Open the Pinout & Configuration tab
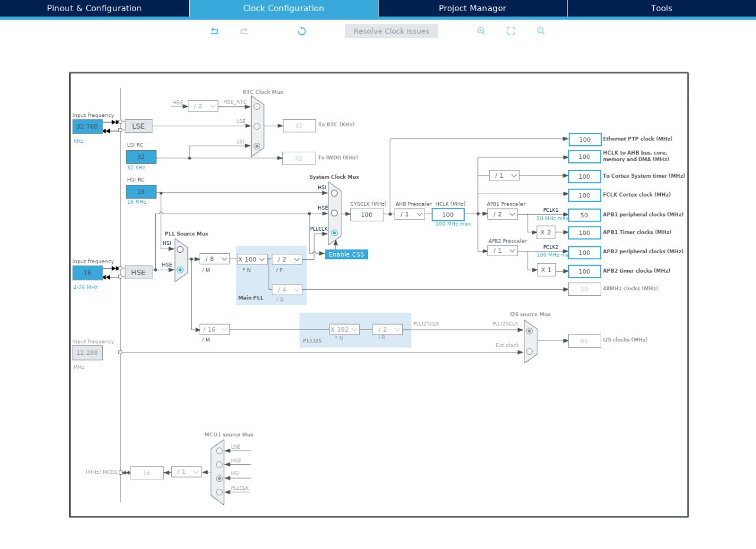 click(94, 8)
